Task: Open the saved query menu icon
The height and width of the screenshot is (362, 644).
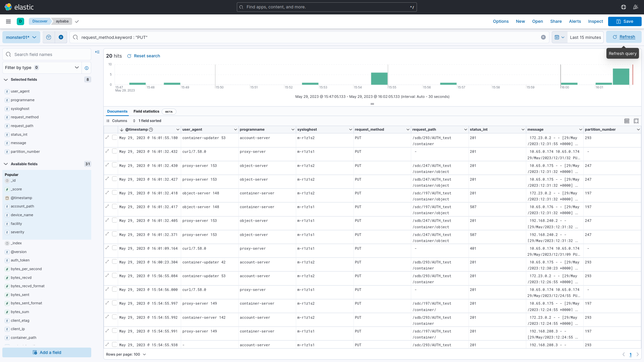Action: point(49,37)
